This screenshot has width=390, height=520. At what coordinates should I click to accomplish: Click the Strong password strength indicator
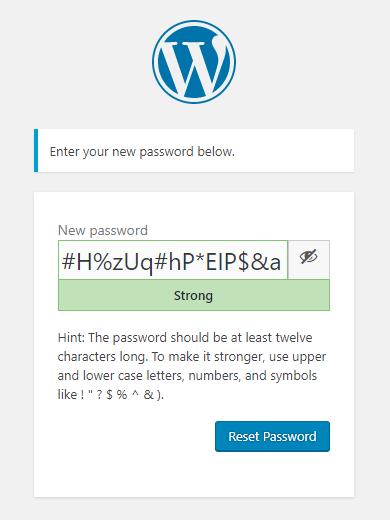[x=194, y=295]
